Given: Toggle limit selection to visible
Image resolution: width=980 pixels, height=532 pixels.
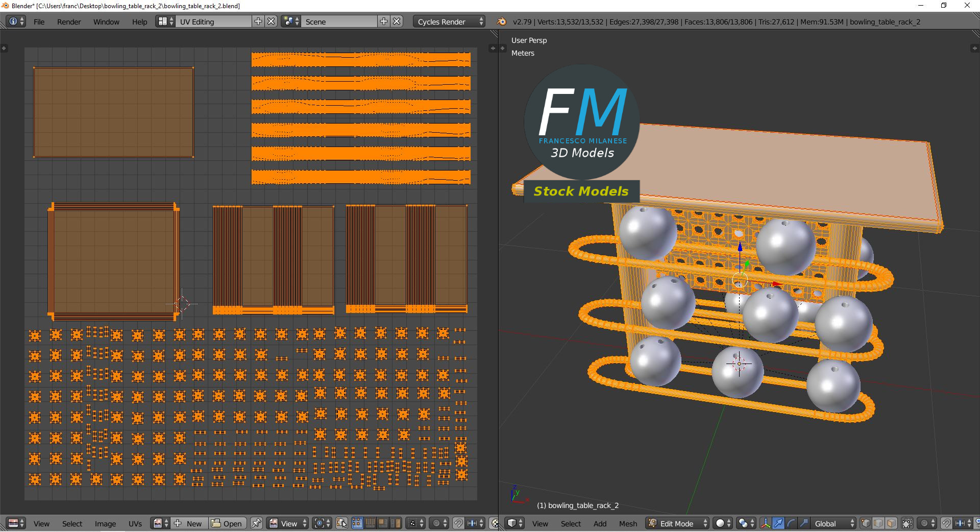Looking at the screenshot, I should click(906, 523).
